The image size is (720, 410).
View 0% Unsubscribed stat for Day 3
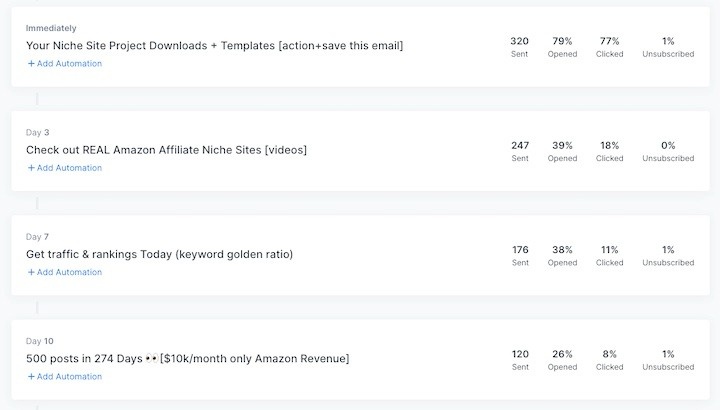668,151
